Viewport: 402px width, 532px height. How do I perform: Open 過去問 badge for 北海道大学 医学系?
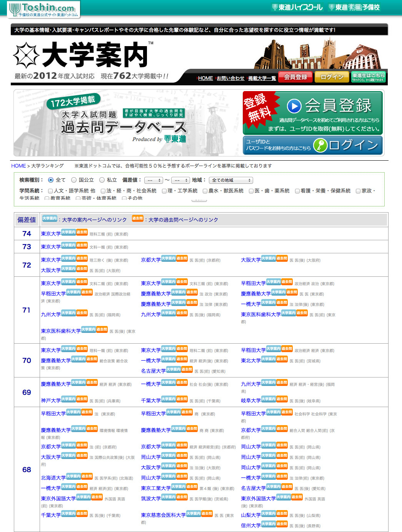(x=87, y=476)
